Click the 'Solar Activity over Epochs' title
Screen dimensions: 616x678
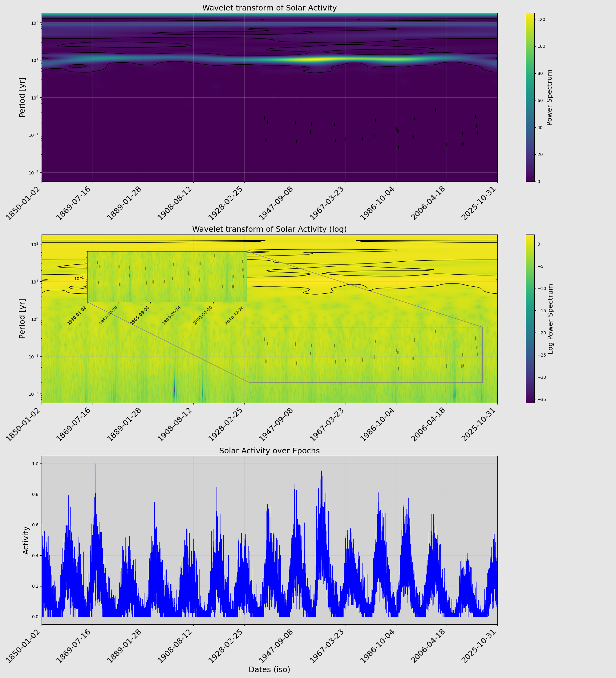[x=269, y=451]
